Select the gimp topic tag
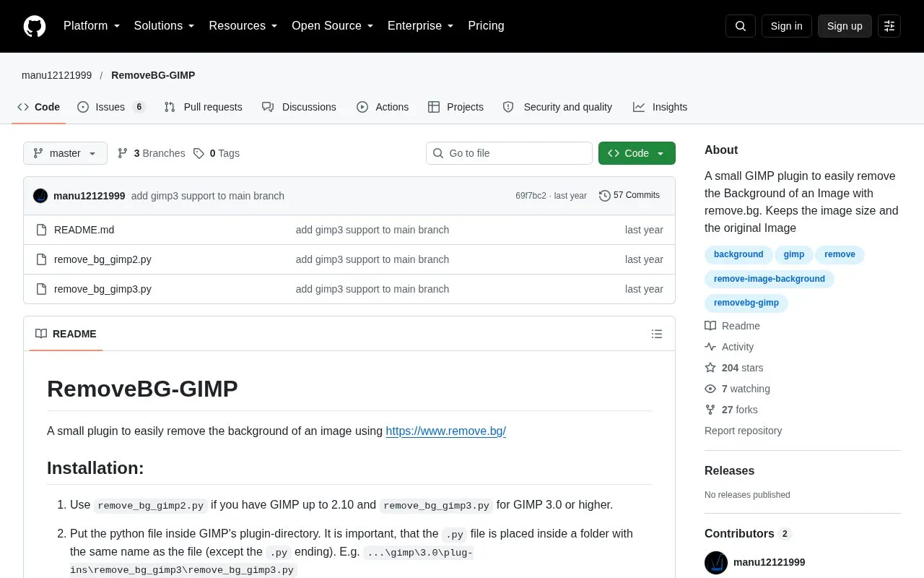 point(794,254)
